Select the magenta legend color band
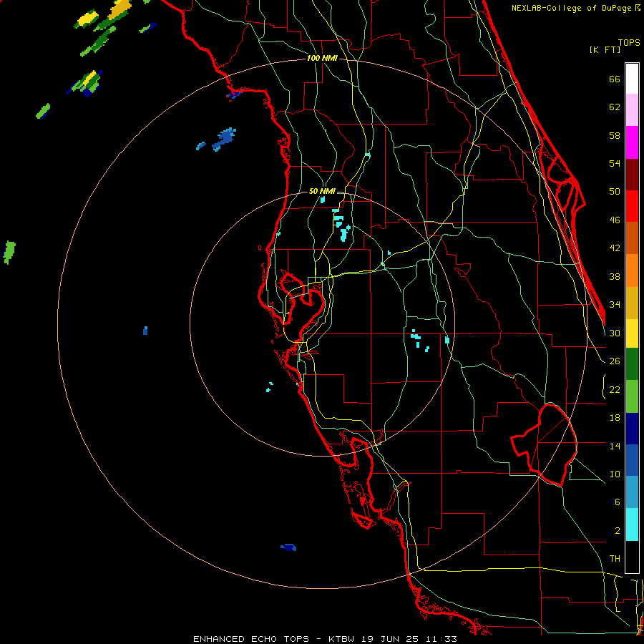 click(632, 142)
